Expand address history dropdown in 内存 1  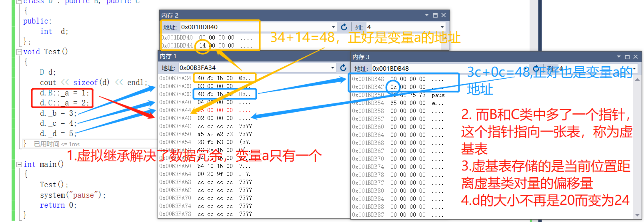coord(333,68)
